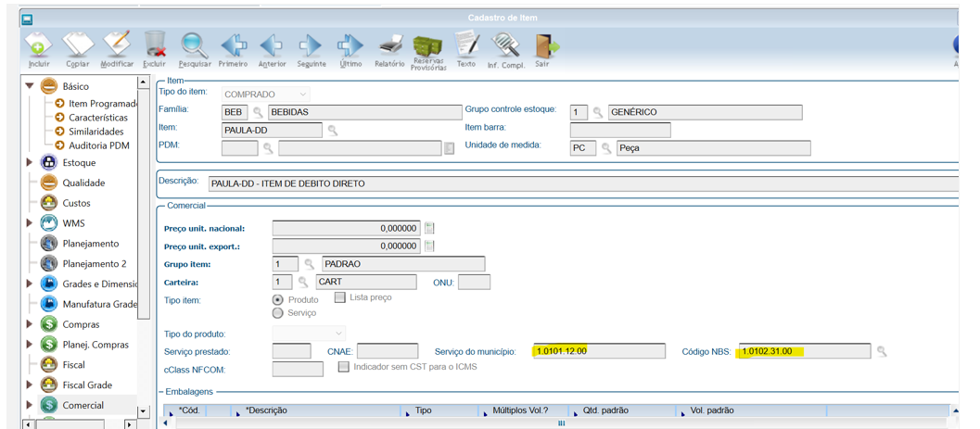Expand the Grades e Dimensionais node
The width and height of the screenshot is (980, 429).
coord(29,284)
